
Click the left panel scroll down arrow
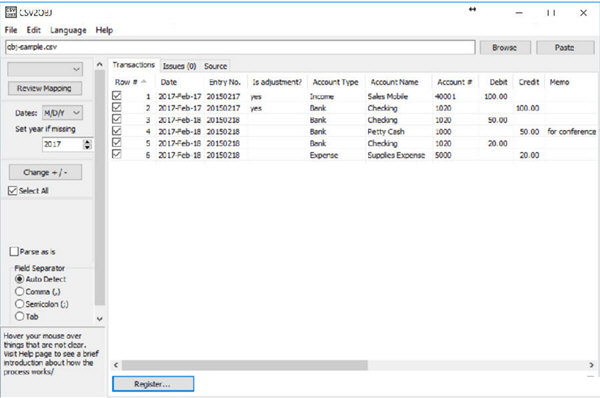99,318
